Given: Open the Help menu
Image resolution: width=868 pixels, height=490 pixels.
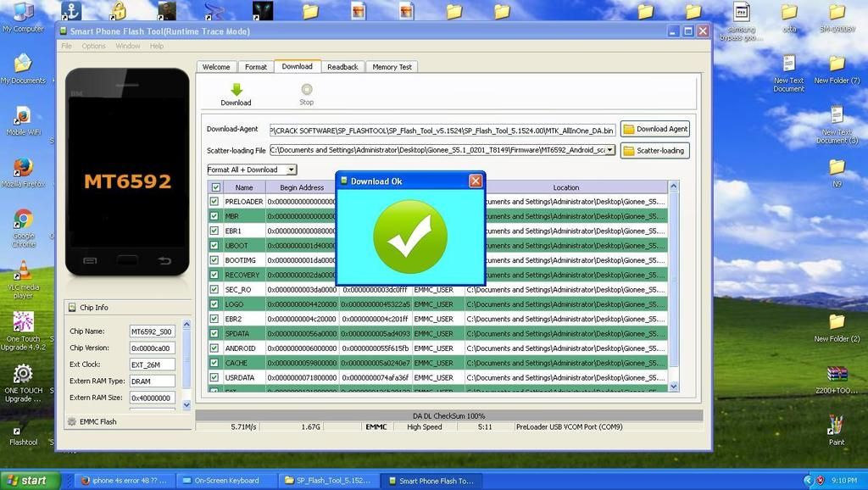Looking at the screenshot, I should (157, 46).
